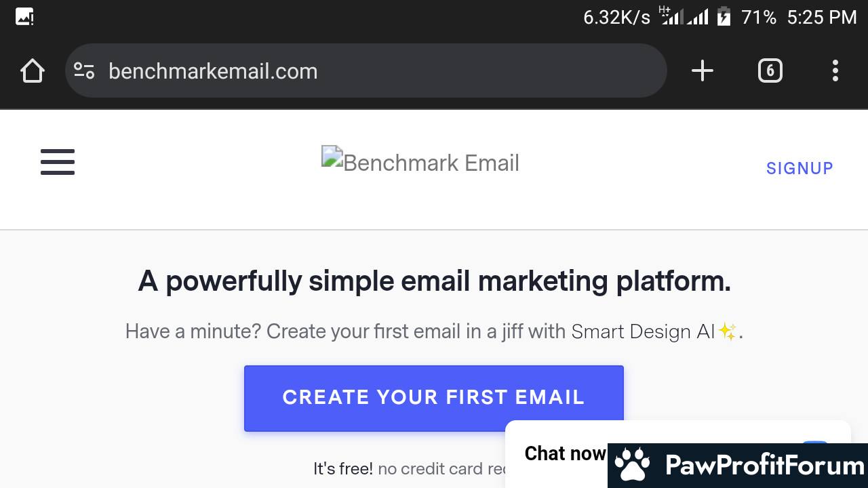Click the Benchmark Email logo
The height and width of the screenshot is (488, 868).
coord(420,161)
